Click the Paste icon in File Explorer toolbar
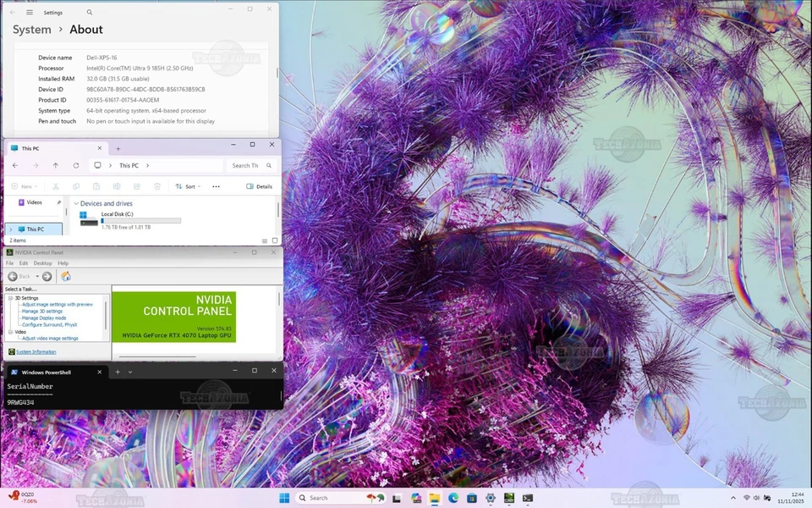 tap(96, 186)
